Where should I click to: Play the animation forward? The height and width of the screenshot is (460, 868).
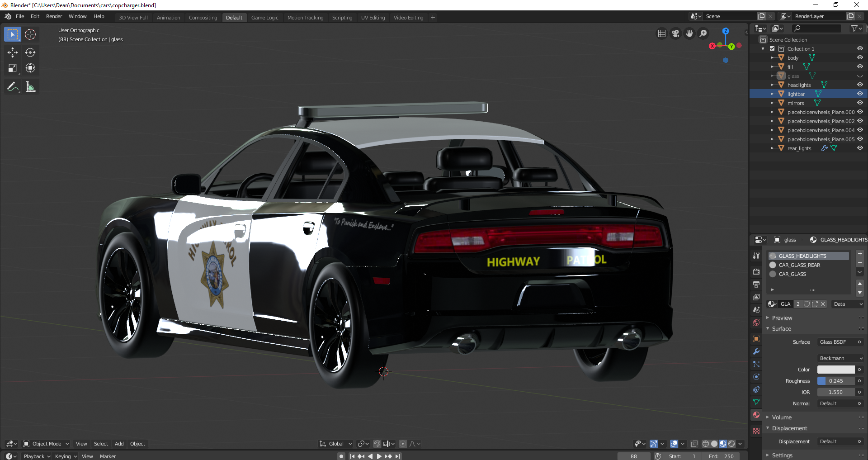point(379,456)
